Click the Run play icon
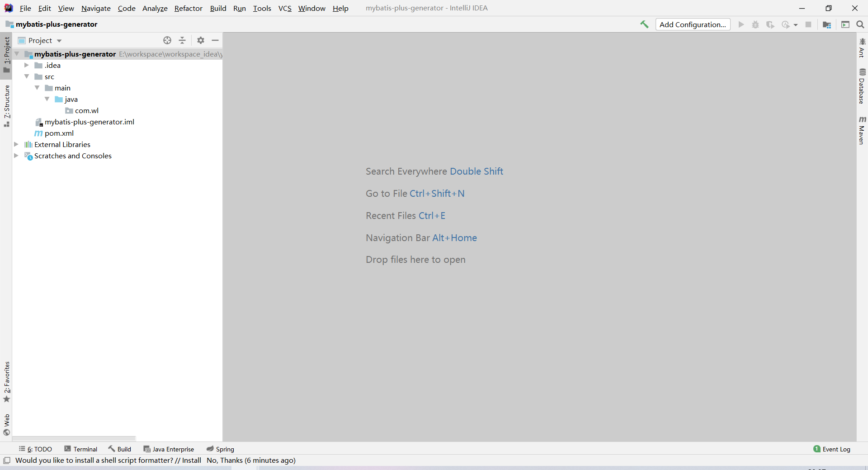This screenshot has height=470, width=868. coord(741,24)
